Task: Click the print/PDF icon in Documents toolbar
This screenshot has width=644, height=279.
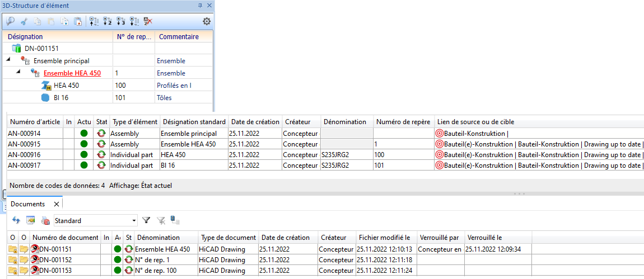Action: click(x=45, y=220)
